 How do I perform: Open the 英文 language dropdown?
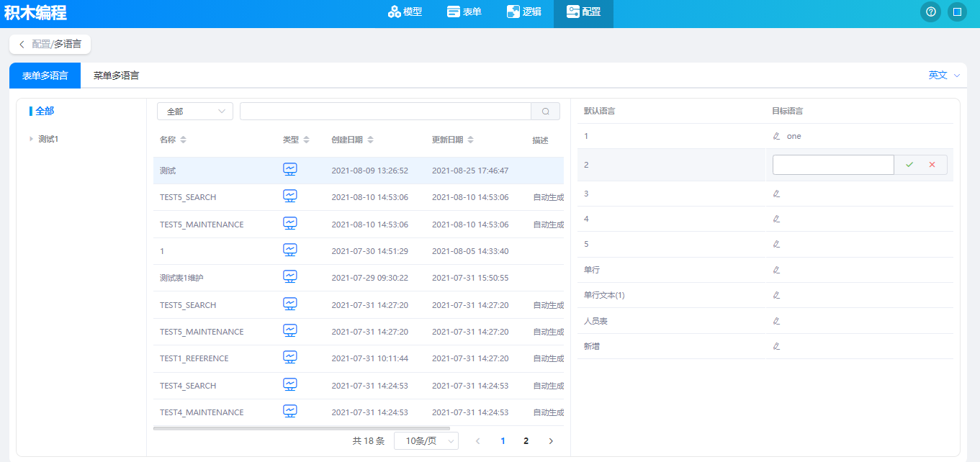(x=944, y=75)
